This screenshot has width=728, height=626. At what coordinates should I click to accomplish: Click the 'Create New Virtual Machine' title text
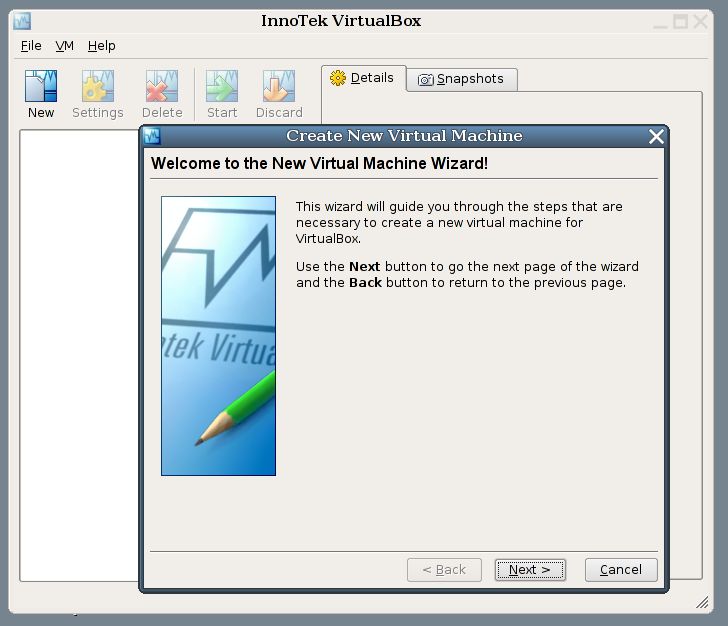[x=404, y=136]
